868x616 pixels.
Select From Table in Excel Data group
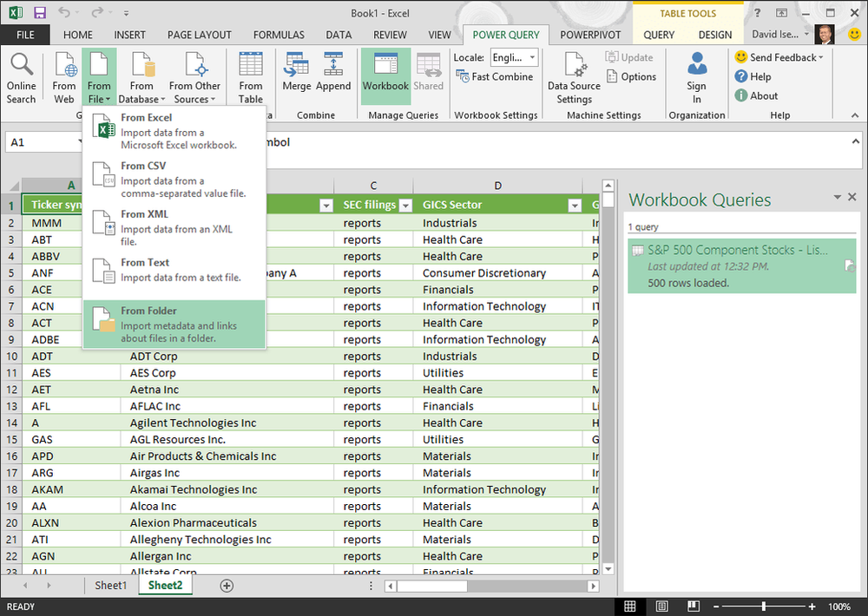point(250,75)
